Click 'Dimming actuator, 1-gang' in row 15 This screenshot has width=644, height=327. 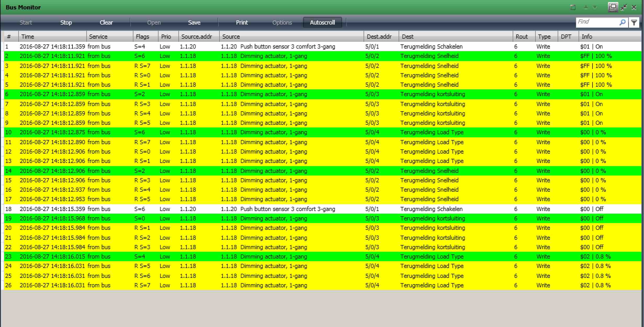(x=274, y=180)
